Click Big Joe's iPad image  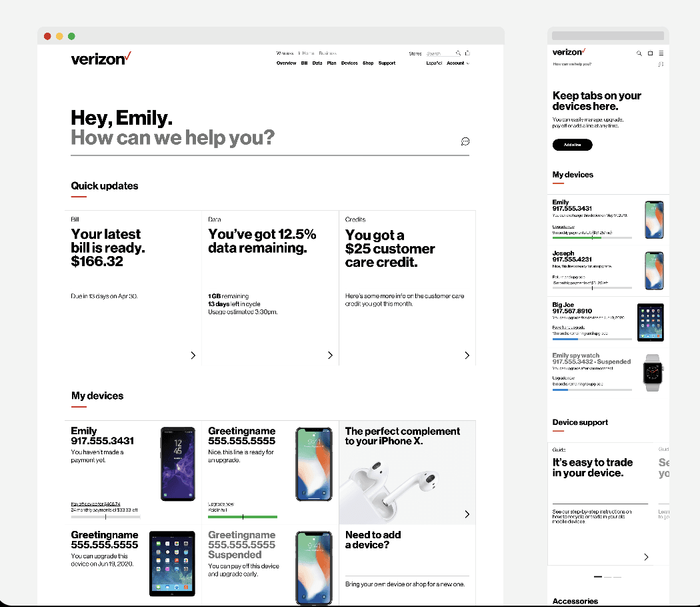point(651,322)
